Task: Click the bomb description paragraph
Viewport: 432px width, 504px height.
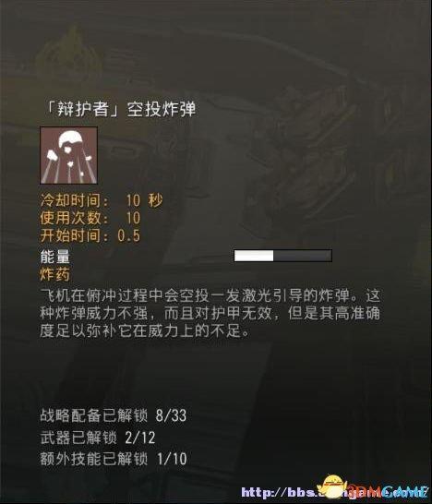Action: [x=210, y=313]
